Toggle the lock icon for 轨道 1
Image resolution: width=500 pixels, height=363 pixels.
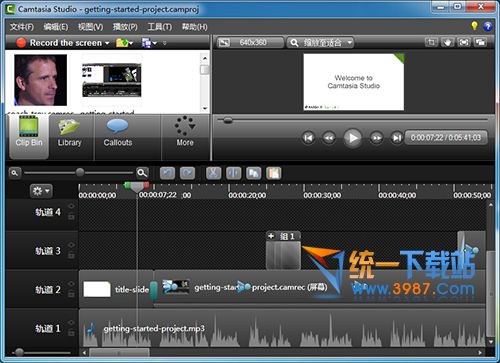(71, 333)
